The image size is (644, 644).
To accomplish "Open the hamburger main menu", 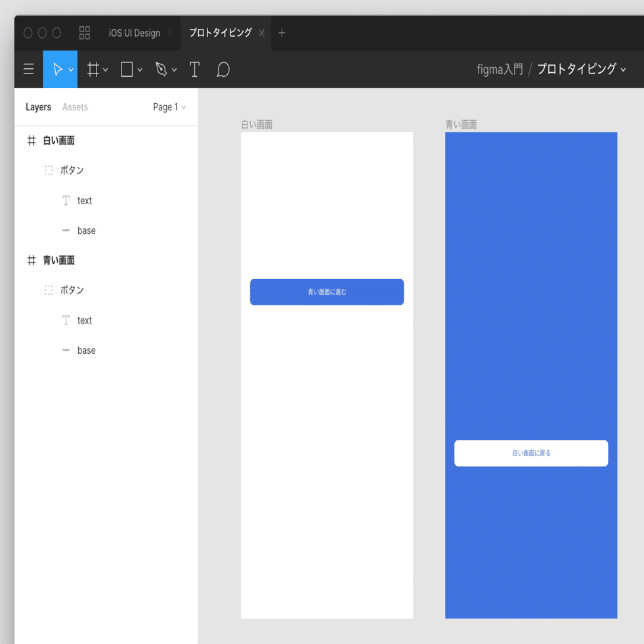I will (28, 69).
